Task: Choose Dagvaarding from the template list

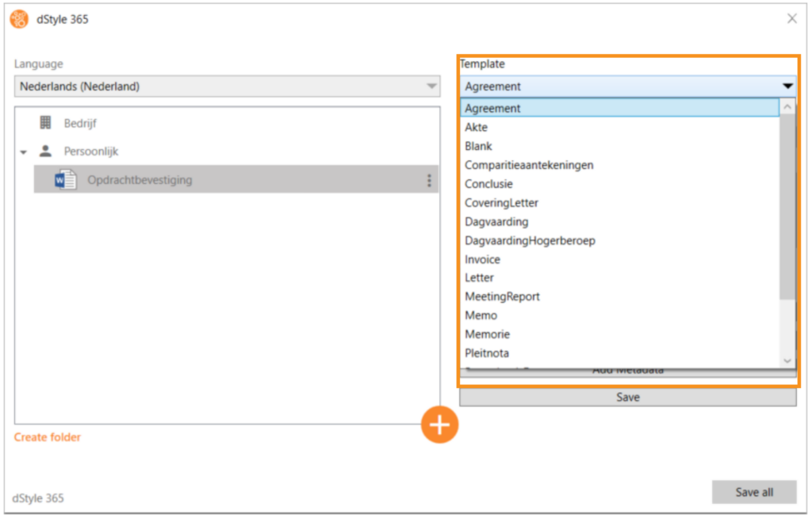Action: coord(620,221)
